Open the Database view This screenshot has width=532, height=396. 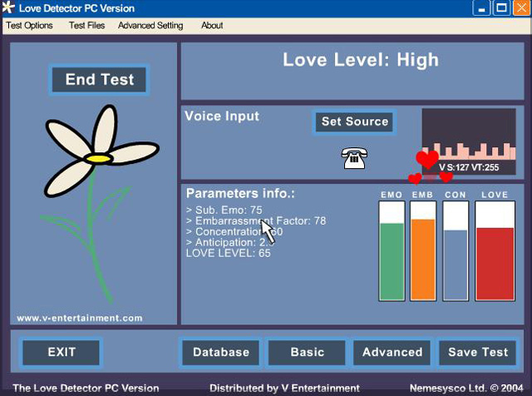coord(221,352)
